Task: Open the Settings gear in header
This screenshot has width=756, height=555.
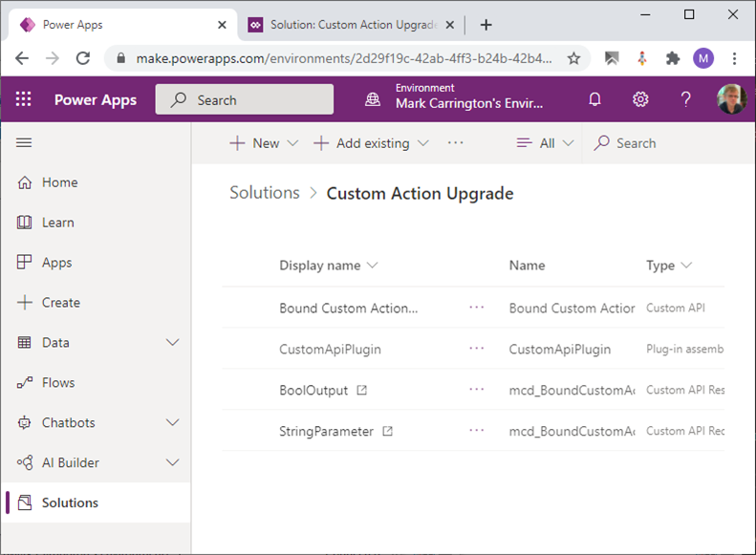Action: click(x=640, y=99)
